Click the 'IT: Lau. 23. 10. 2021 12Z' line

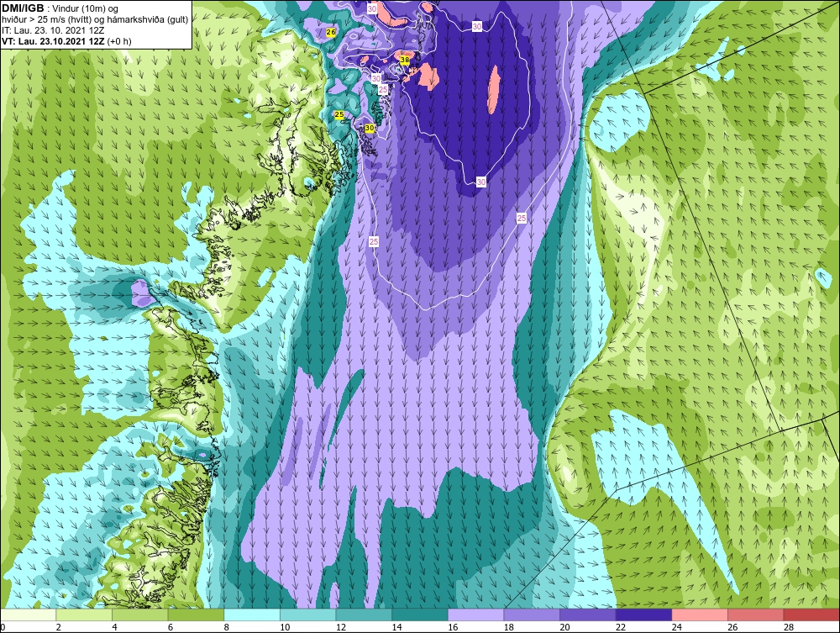pos(53,30)
